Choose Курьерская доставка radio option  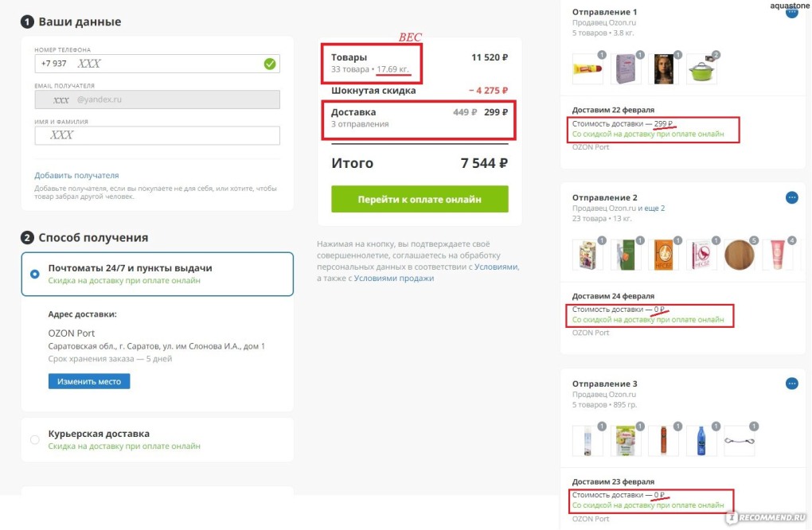click(x=34, y=439)
